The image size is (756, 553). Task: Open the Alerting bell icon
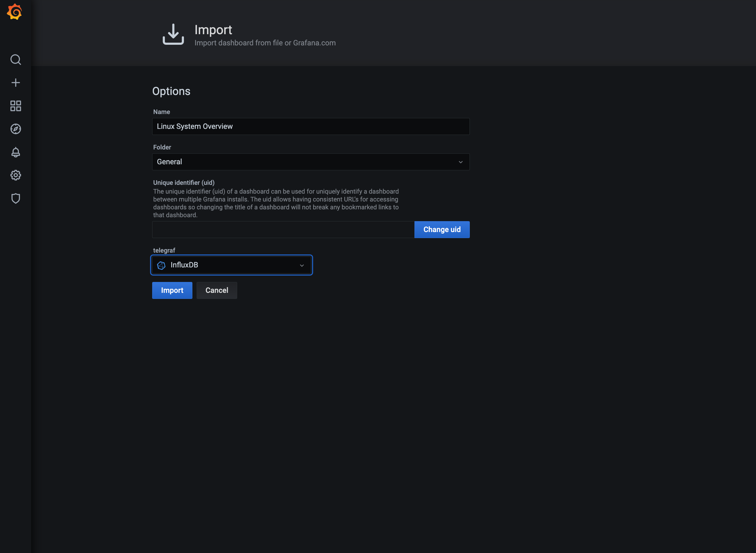(15, 152)
